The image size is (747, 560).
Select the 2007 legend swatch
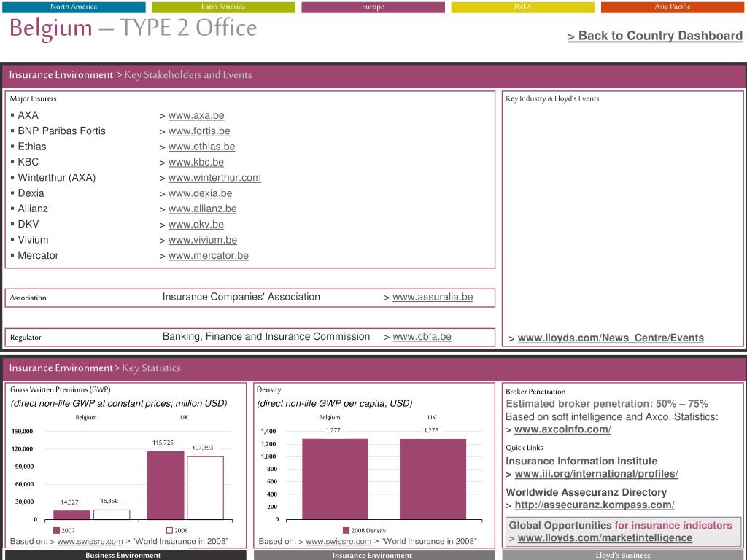57,531
